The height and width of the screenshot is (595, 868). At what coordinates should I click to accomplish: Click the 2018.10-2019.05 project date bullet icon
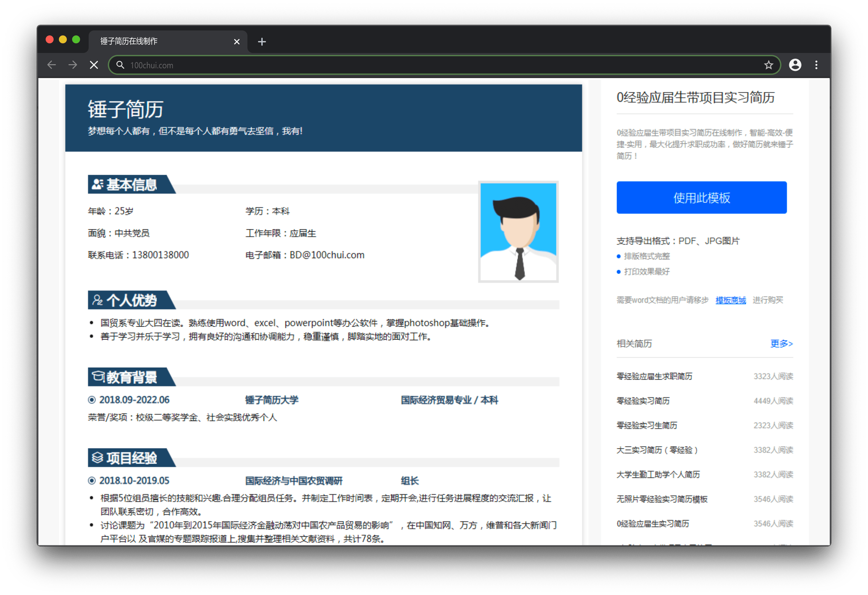coord(92,481)
